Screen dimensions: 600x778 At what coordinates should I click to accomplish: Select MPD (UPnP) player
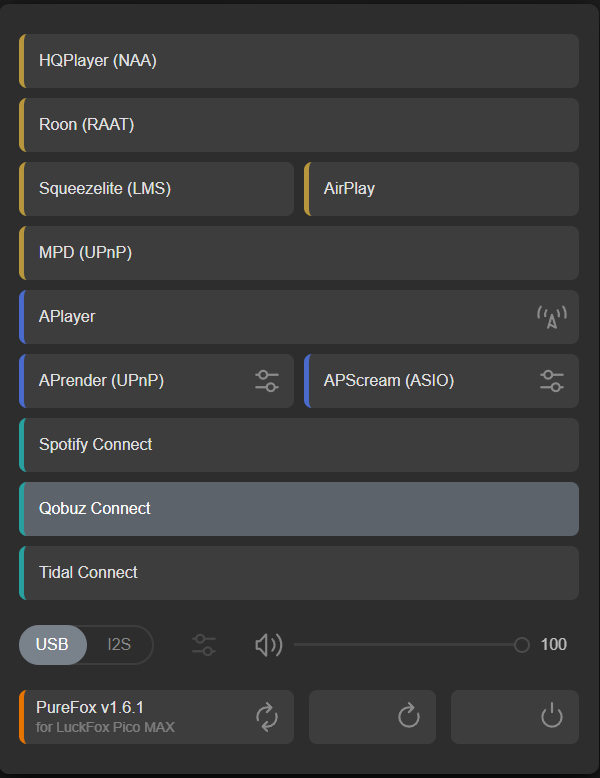298,253
